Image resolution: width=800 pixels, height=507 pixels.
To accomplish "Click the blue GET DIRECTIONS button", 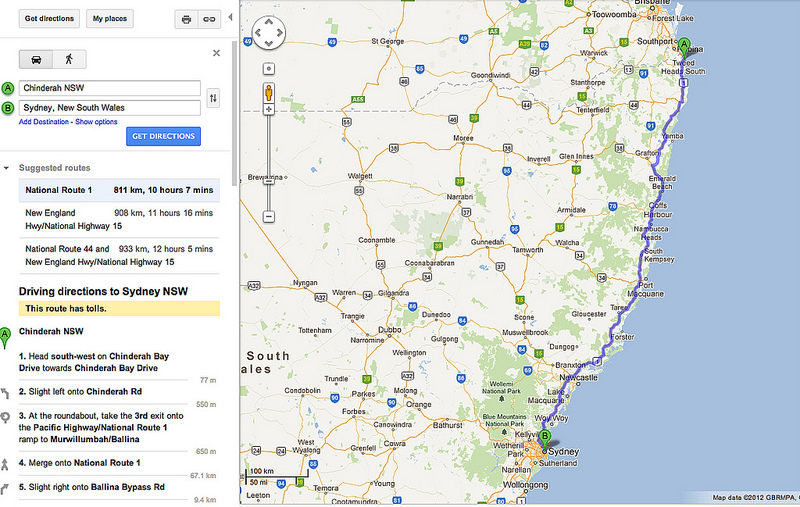I will pyautogui.click(x=163, y=136).
